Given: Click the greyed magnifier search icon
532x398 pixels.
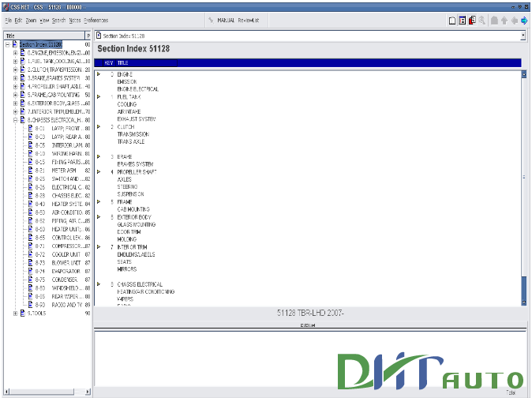Looking at the screenshot, I should click(x=481, y=21).
